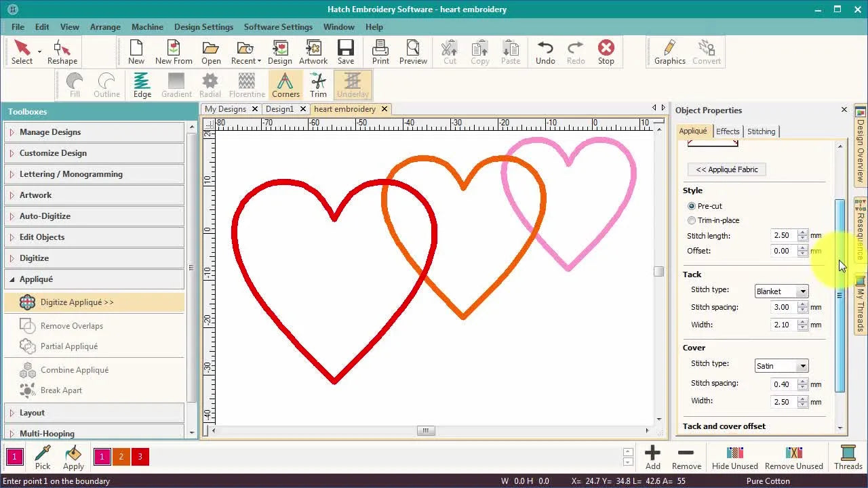
Task: Click Remove Unused colors
Action: coord(794,457)
